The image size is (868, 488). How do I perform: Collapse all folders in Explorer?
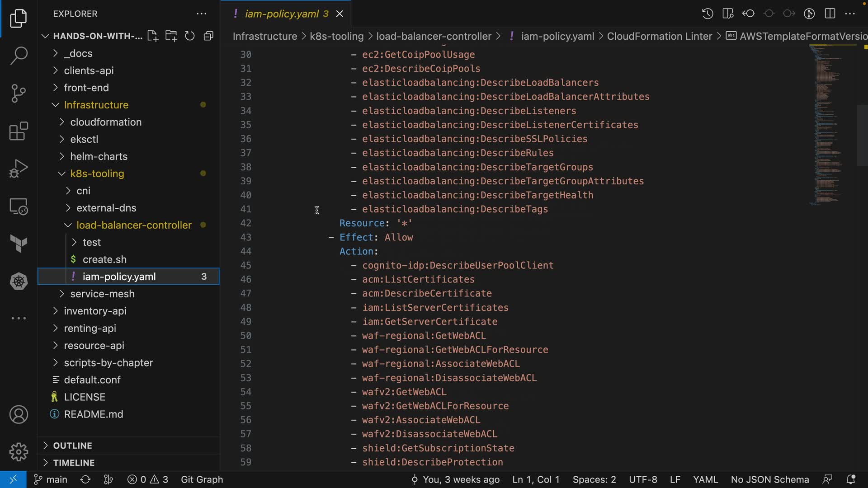208,36
